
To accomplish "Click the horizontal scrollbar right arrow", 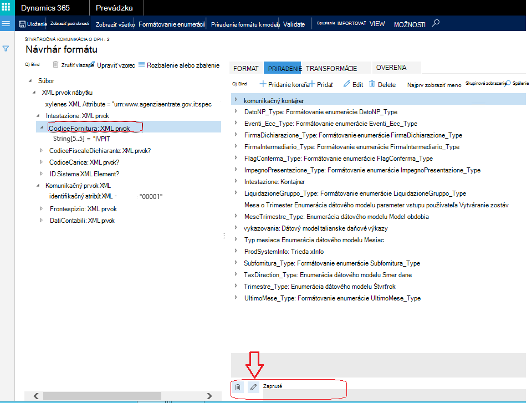I will [x=209, y=396].
